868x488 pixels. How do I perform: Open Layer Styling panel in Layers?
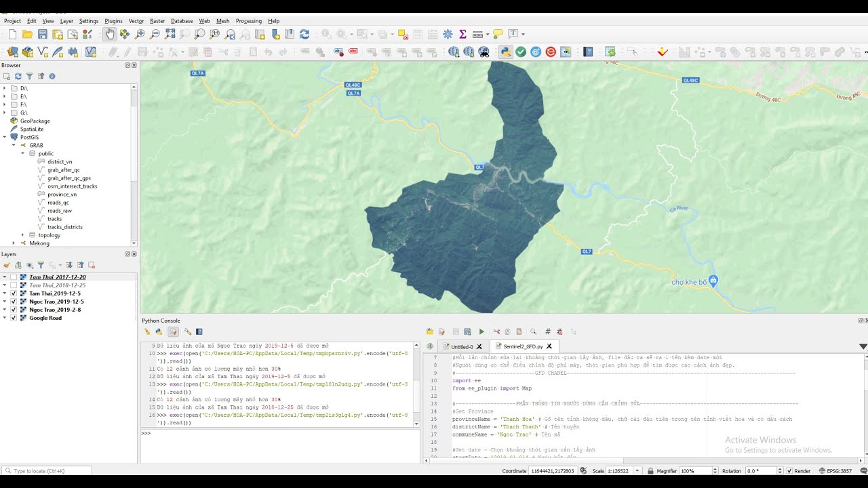7,265
